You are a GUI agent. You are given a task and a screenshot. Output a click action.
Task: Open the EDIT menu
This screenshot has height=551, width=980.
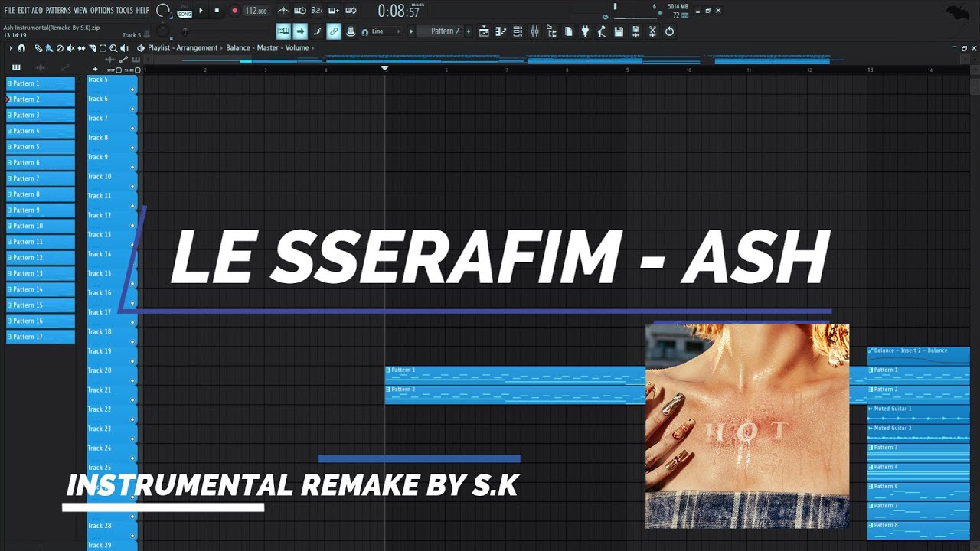click(24, 11)
